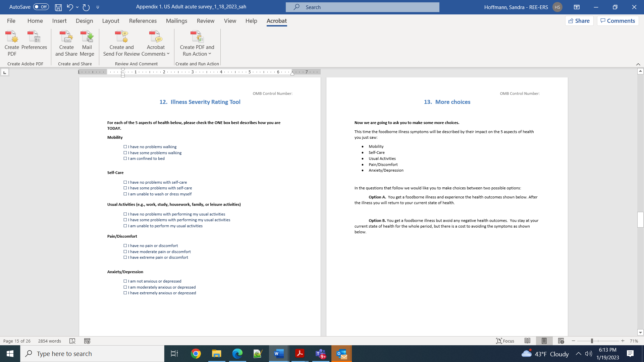The image size is (644, 362).
Task: Check 'I have no pain or discomfort'
Action: click(x=125, y=246)
